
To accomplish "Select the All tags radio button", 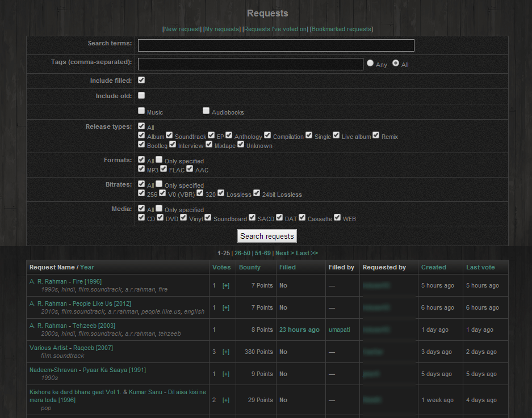I will [x=396, y=63].
